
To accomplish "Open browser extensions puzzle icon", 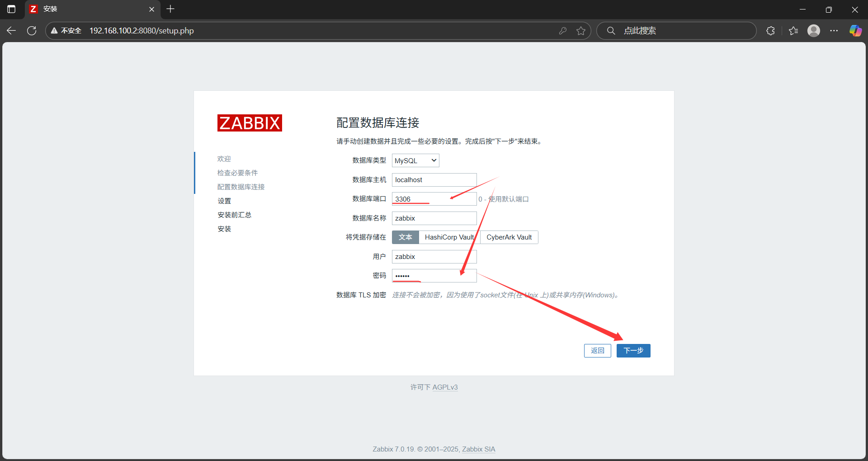I will 771,31.
